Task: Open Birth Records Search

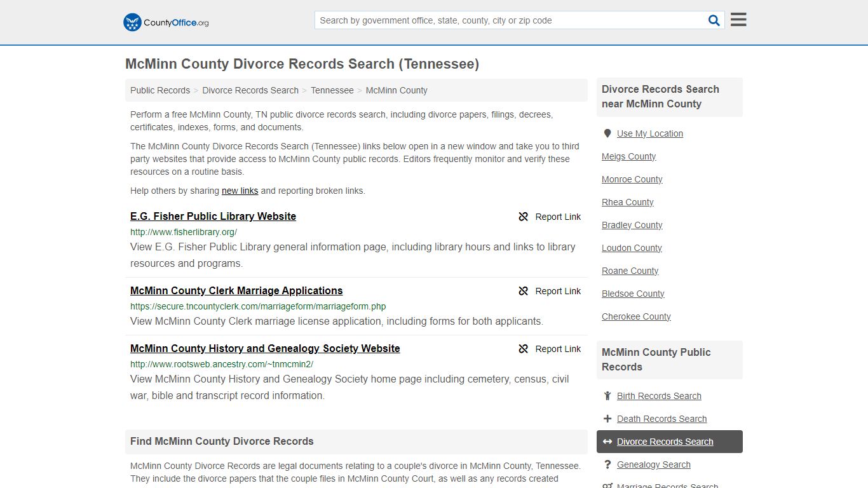Action: [x=659, y=396]
